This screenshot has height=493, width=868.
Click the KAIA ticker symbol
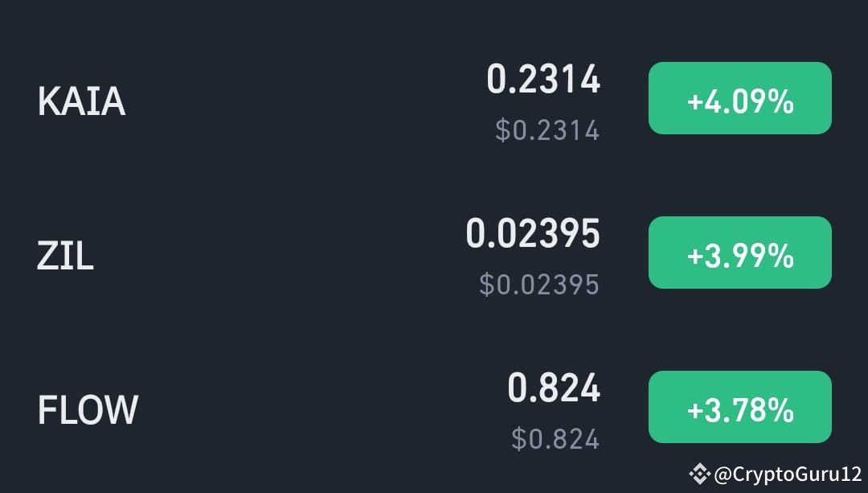(80, 101)
